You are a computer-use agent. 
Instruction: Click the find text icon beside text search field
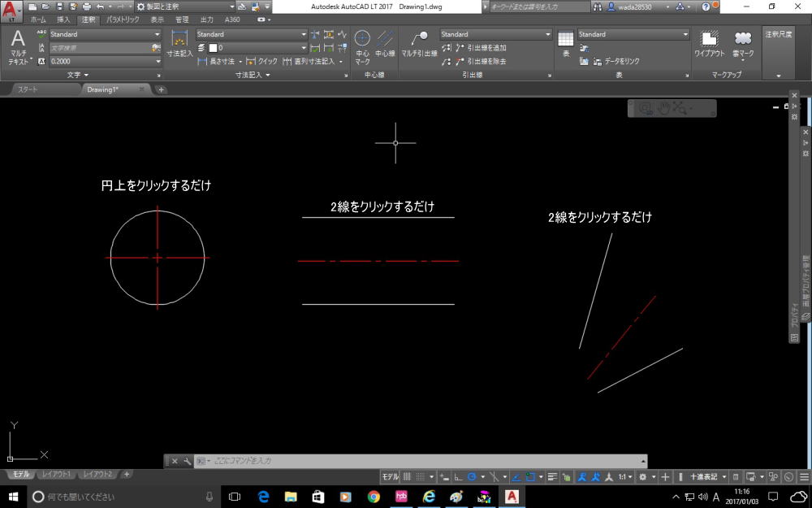click(x=155, y=48)
